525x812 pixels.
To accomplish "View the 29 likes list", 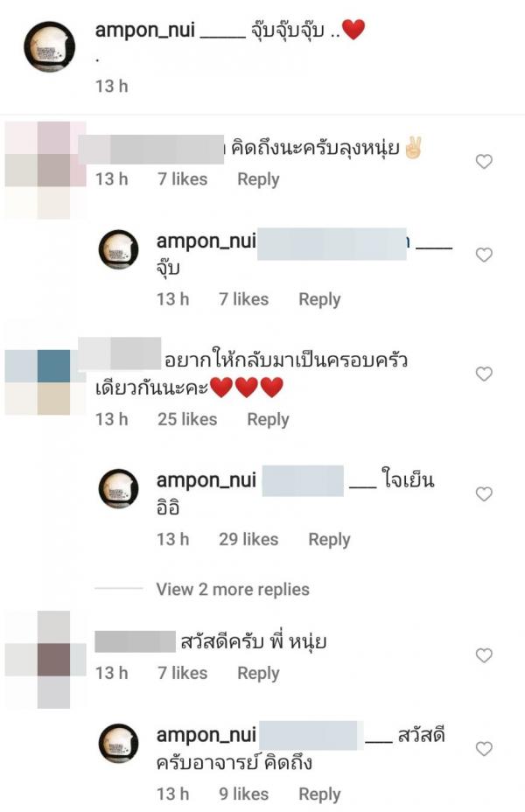I will coord(248,540).
